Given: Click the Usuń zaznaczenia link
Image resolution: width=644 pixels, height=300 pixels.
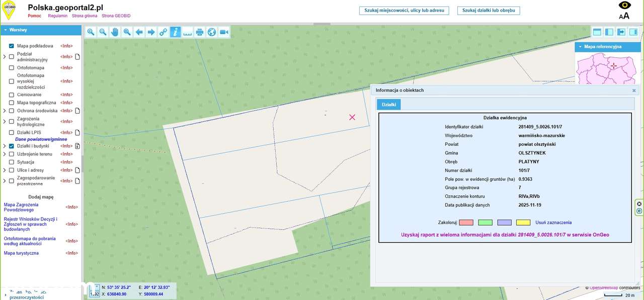Looking at the screenshot, I should [x=553, y=223].
